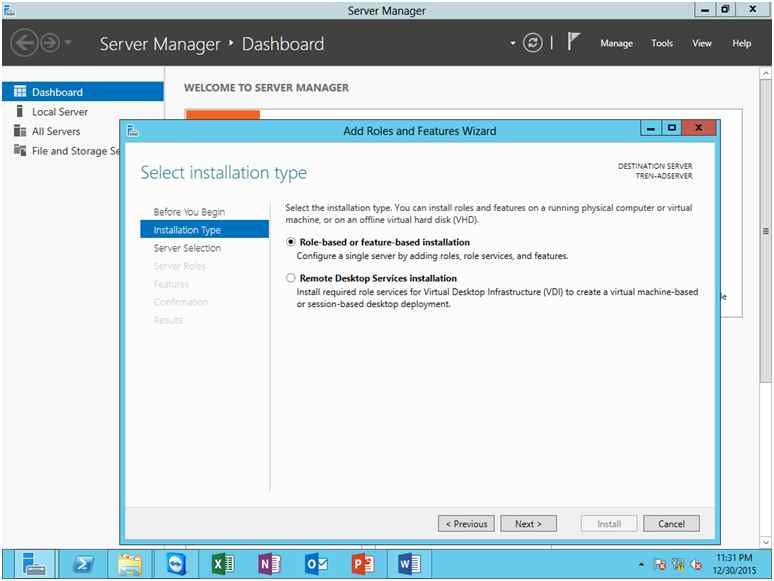This screenshot has height=581, width=774.
Task: Select Local Server in the left navigation
Action: (x=60, y=112)
